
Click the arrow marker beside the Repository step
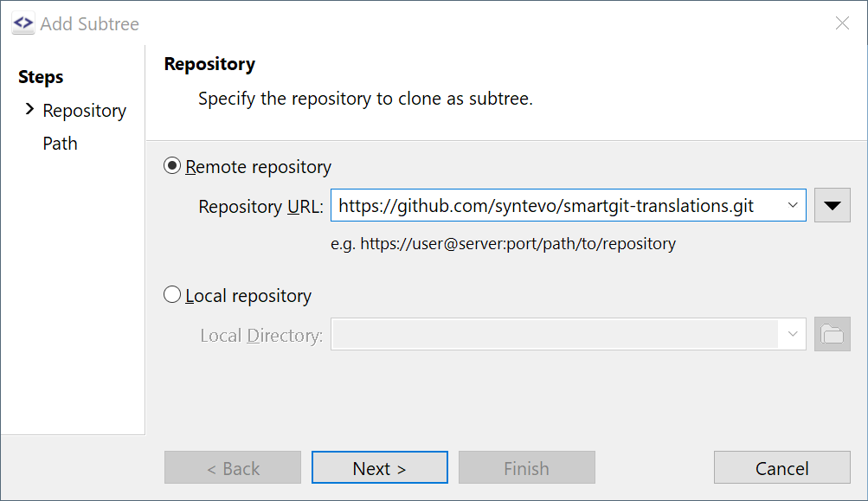click(x=28, y=110)
